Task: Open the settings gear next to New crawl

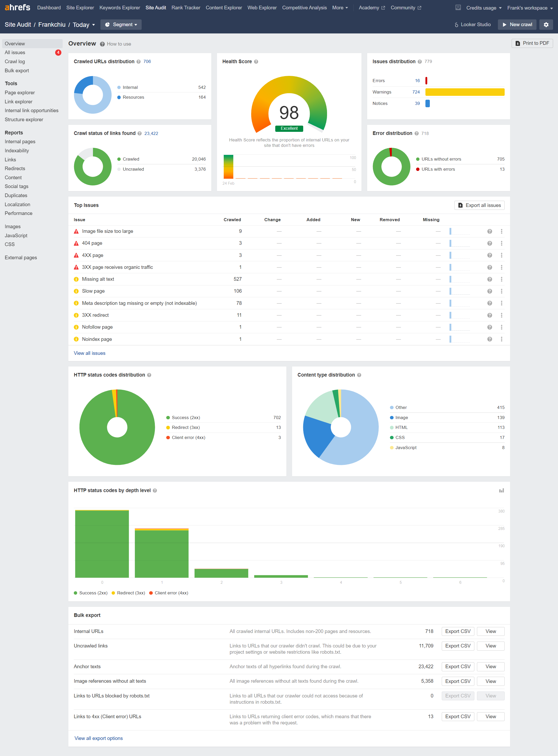Action: click(546, 25)
